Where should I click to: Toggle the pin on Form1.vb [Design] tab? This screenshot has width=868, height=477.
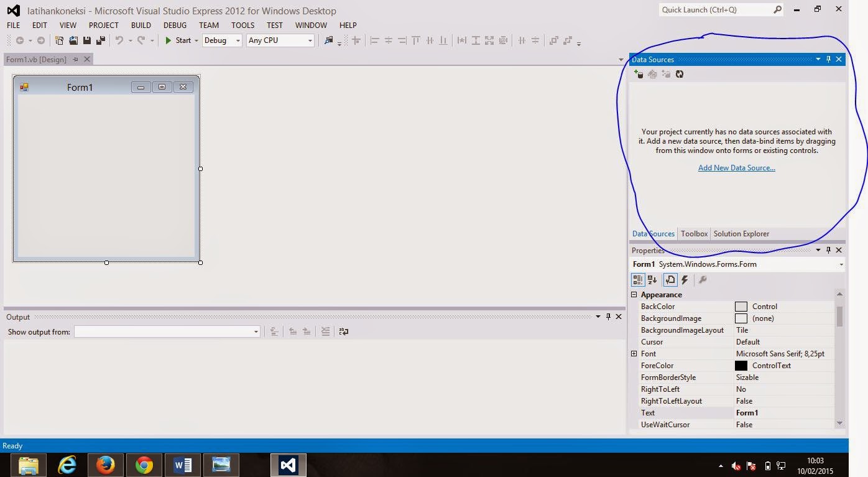(x=75, y=59)
